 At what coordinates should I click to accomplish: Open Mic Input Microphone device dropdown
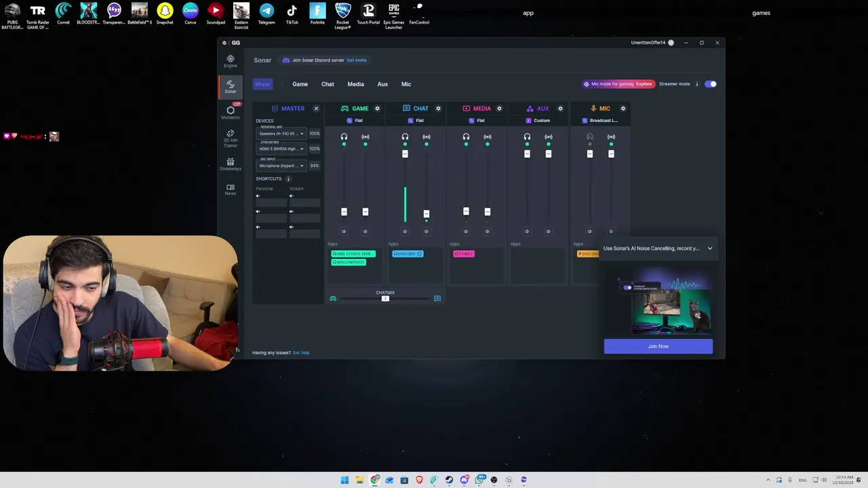pyautogui.click(x=281, y=166)
